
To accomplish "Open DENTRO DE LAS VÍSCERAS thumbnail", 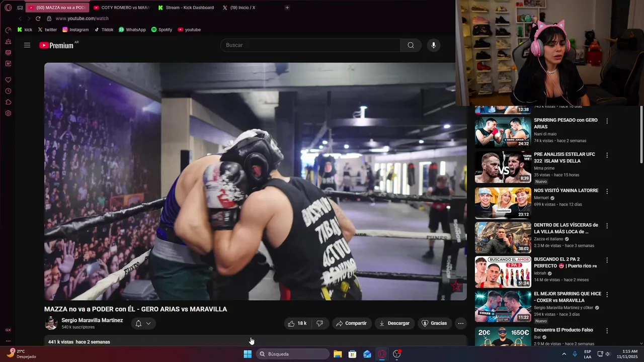I will point(503,238).
